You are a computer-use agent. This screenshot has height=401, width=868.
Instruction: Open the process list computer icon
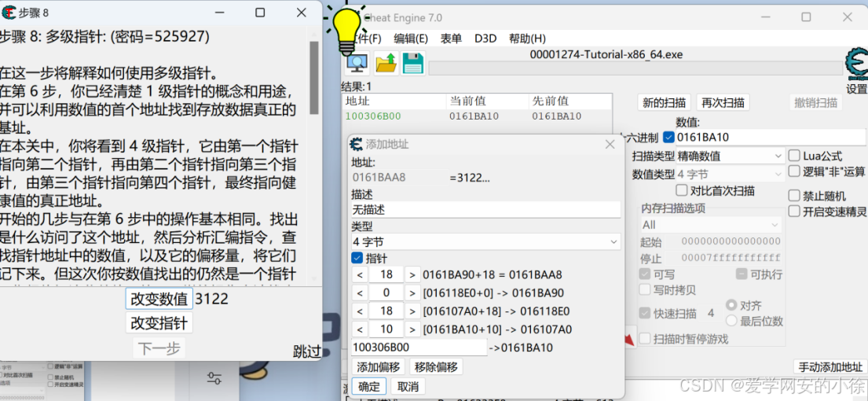pos(357,63)
